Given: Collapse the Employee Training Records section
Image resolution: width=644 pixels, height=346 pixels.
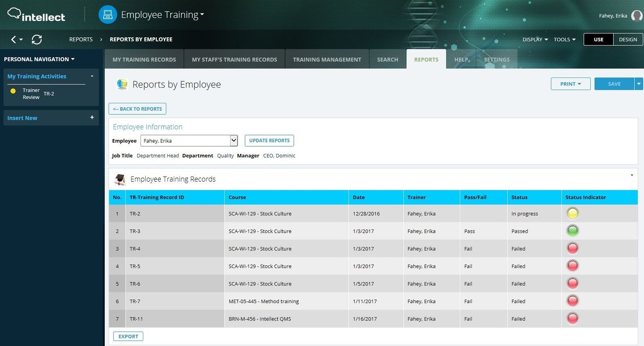Looking at the screenshot, I should 632,175.
